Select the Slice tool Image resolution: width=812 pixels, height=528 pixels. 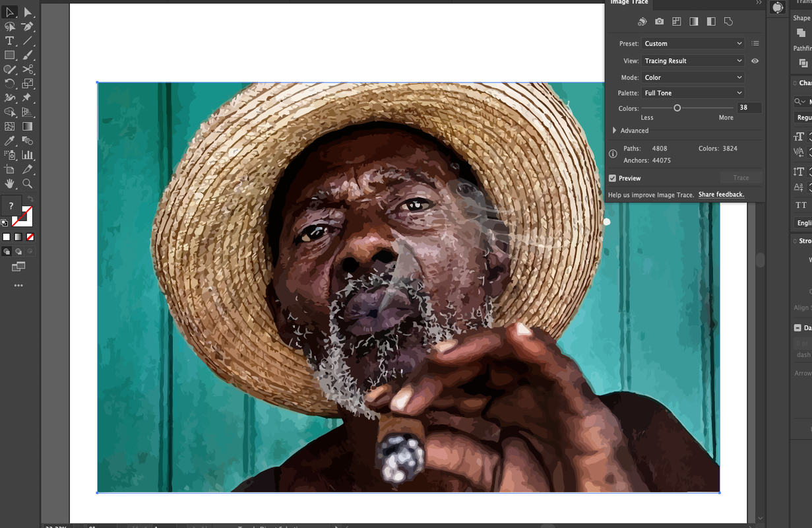[28, 170]
